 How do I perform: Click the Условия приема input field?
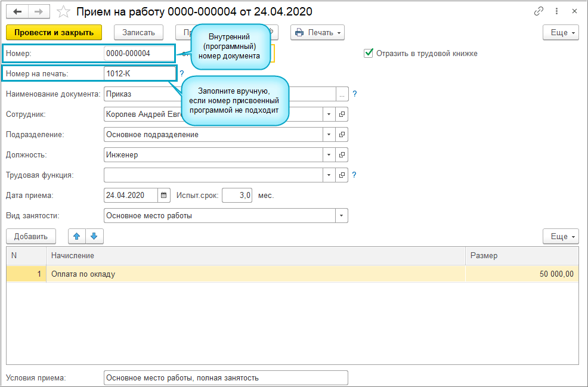coord(225,378)
